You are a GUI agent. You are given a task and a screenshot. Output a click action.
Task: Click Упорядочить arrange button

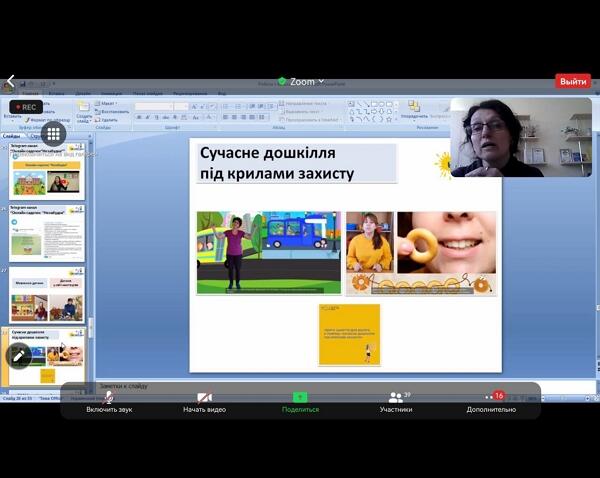click(x=414, y=110)
